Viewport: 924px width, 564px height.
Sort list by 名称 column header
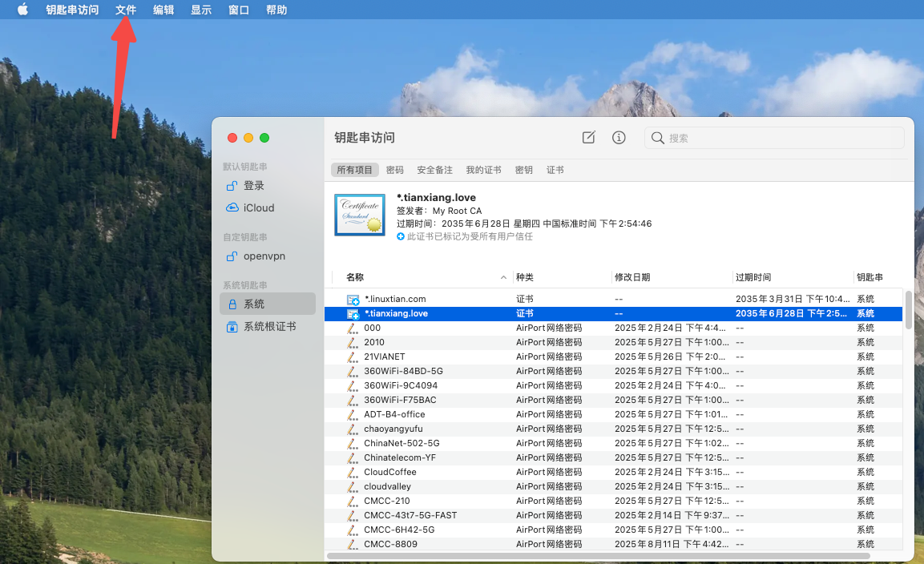pos(355,277)
